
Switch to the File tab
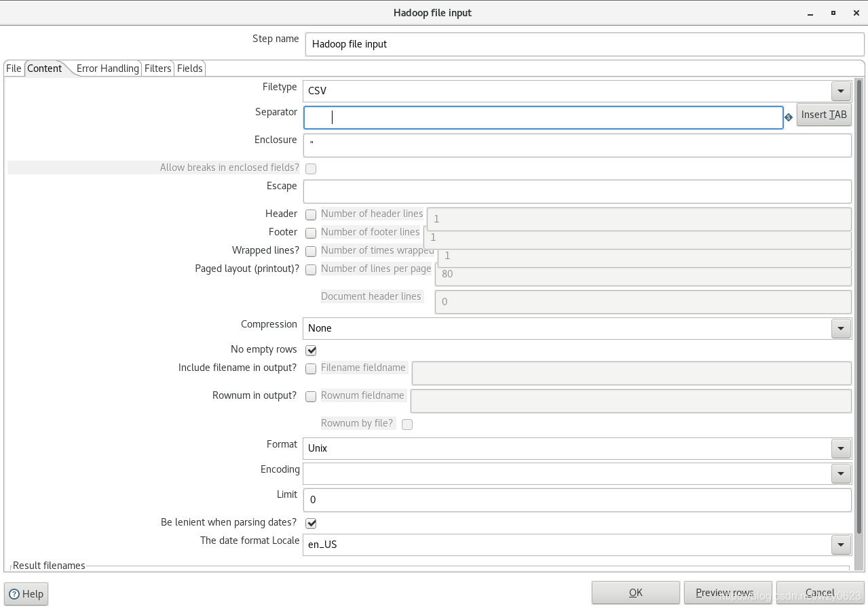[x=14, y=68]
